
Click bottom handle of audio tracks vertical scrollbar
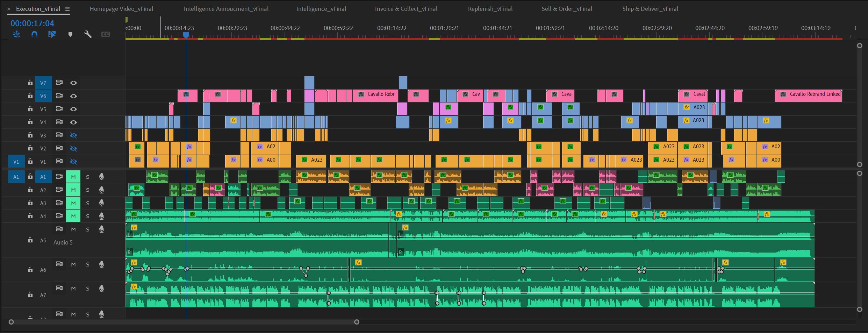click(860, 310)
